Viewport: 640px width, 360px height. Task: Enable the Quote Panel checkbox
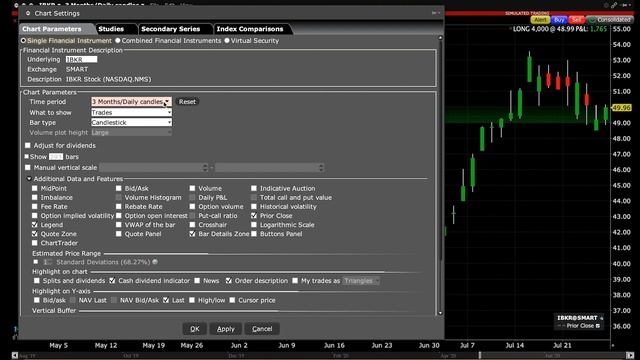point(118,234)
